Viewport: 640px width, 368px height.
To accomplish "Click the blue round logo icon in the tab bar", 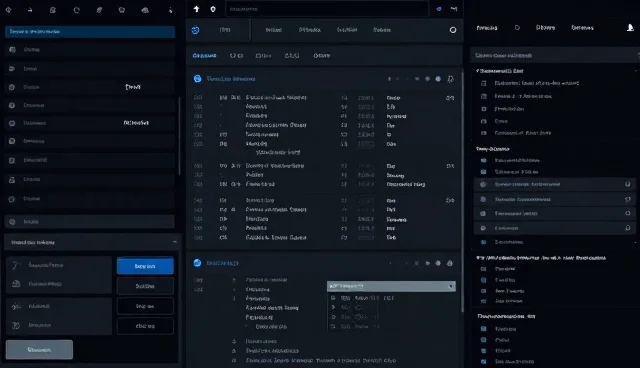I will click(196, 30).
